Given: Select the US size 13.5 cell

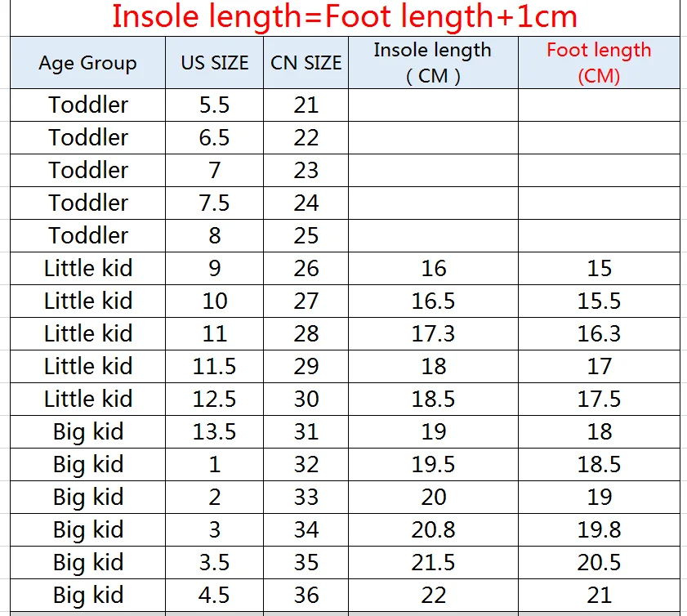Looking at the screenshot, I should [x=214, y=431].
